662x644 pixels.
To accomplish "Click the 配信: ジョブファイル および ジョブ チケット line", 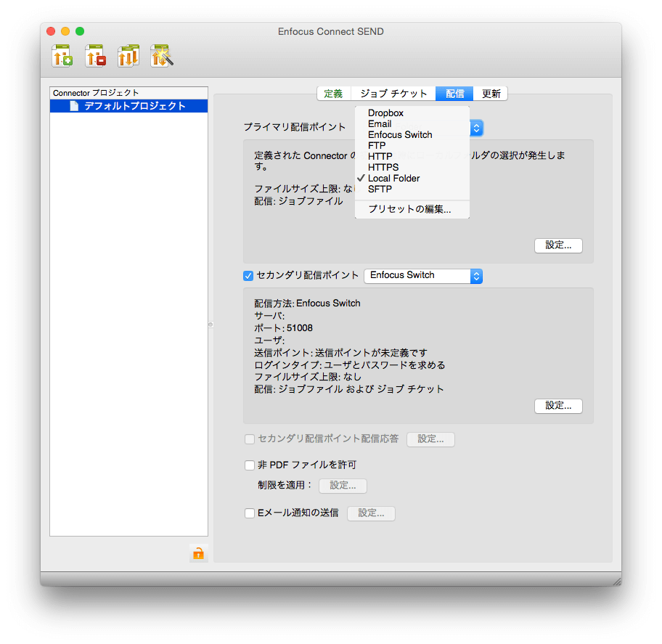I will (x=348, y=389).
